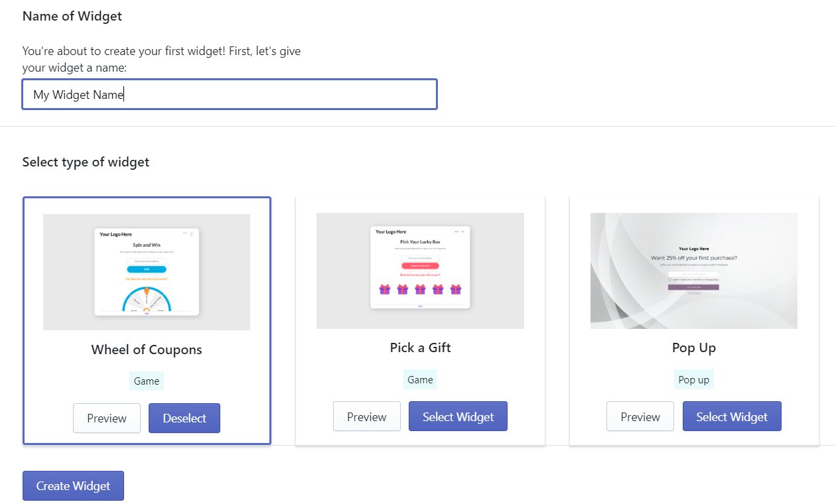Choose Select Widget under Pop Up
This screenshot has height=504, width=836.
pyautogui.click(x=732, y=416)
